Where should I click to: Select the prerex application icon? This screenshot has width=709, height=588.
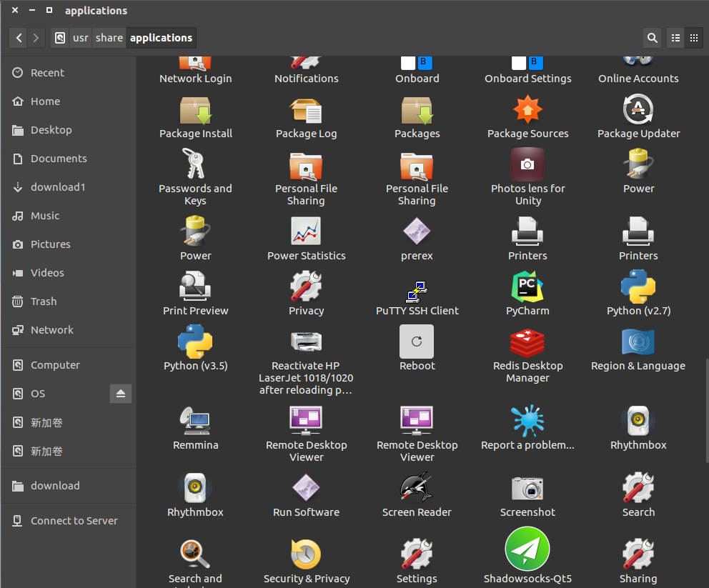417,231
